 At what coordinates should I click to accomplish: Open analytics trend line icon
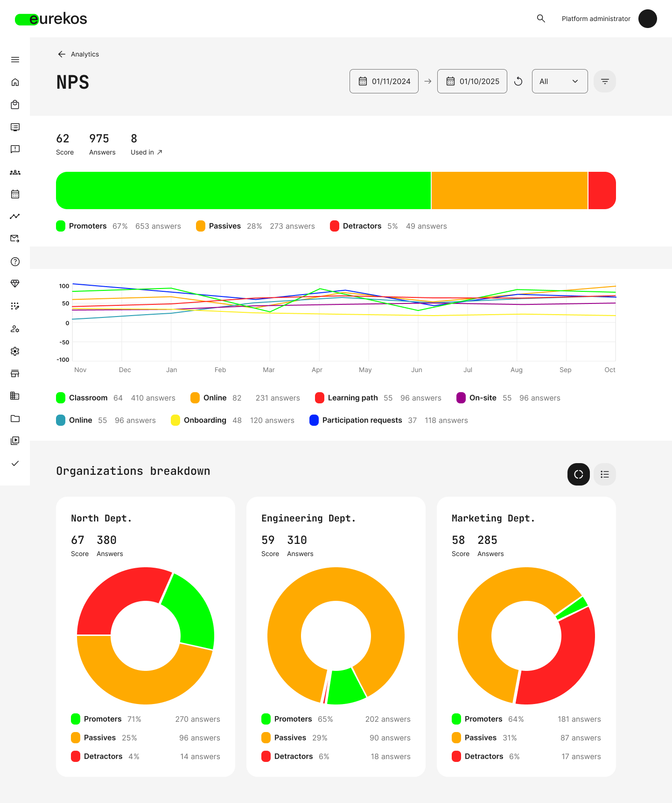(15, 217)
